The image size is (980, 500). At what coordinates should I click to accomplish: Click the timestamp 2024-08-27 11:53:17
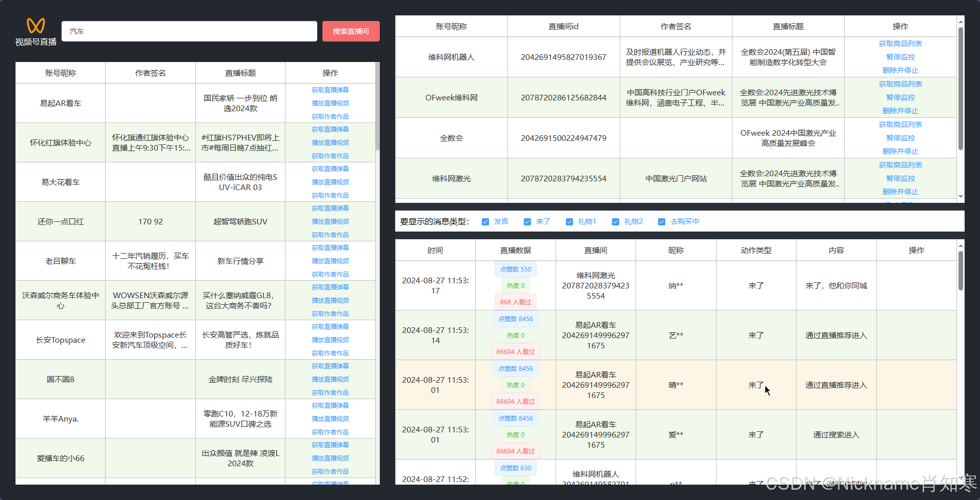pyautogui.click(x=435, y=285)
